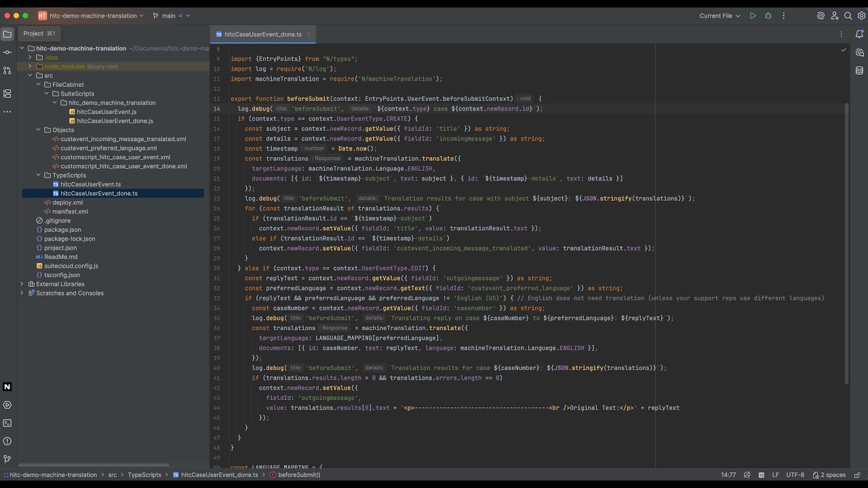Click the editor vertical scrollbar
Viewport: 868px width, 488px height.
tap(846, 244)
